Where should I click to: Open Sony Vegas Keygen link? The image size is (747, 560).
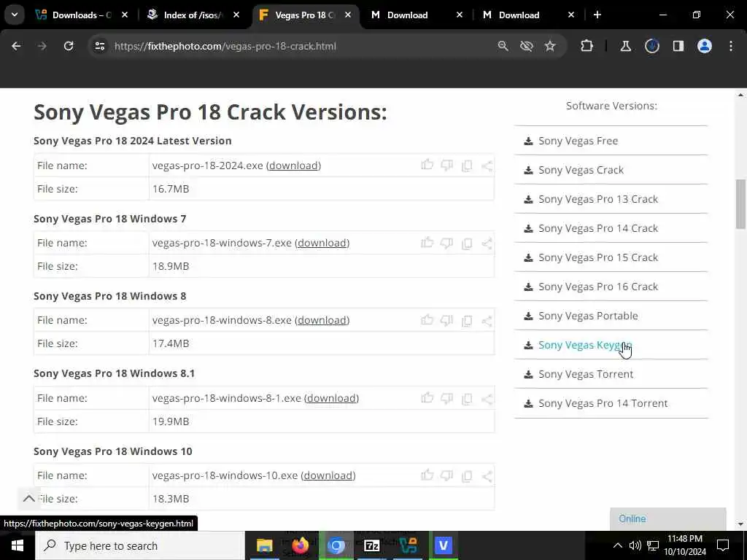pyautogui.click(x=585, y=345)
